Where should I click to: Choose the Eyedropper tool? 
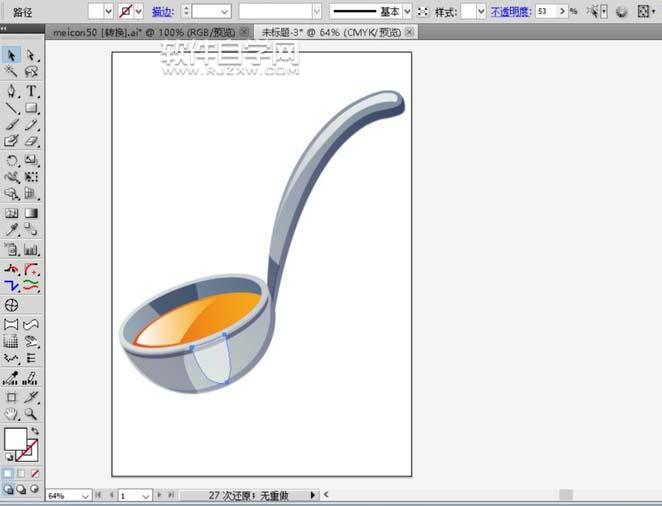point(11,230)
